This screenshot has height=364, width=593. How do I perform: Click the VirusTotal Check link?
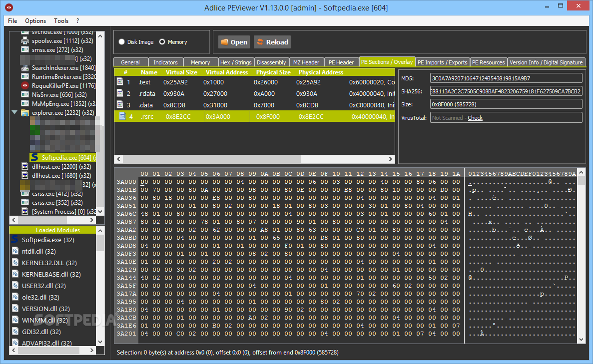pos(475,118)
